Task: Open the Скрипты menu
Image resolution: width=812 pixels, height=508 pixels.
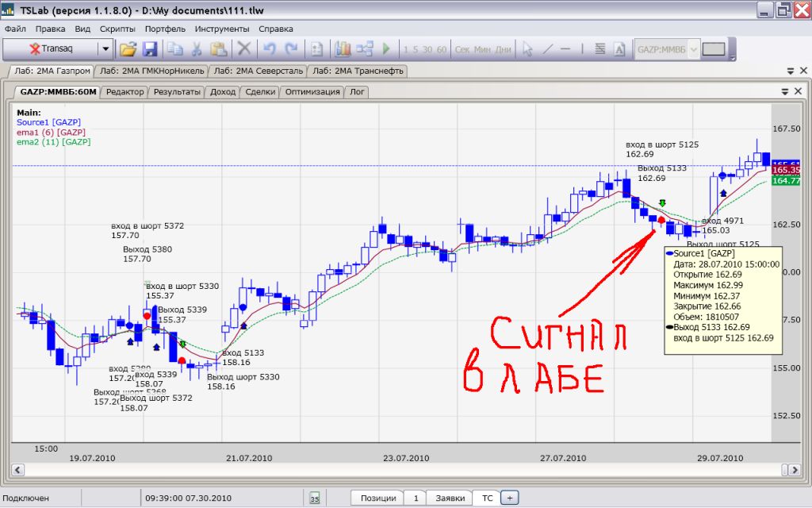Action: pos(117,29)
